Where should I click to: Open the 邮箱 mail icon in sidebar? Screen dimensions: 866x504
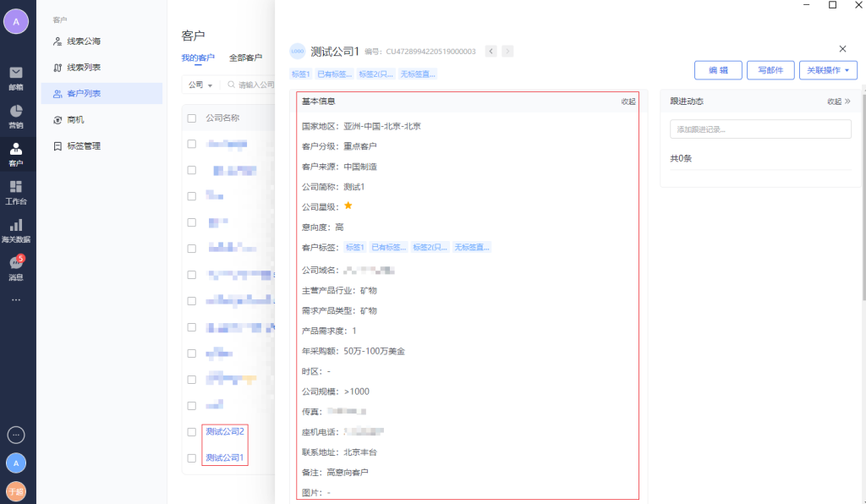click(16, 76)
